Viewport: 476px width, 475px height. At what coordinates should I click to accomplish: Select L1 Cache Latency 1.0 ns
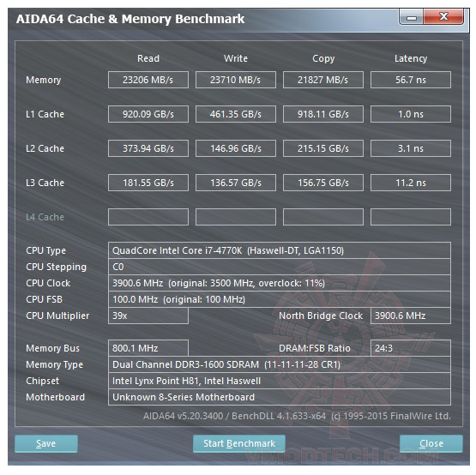[411, 114]
